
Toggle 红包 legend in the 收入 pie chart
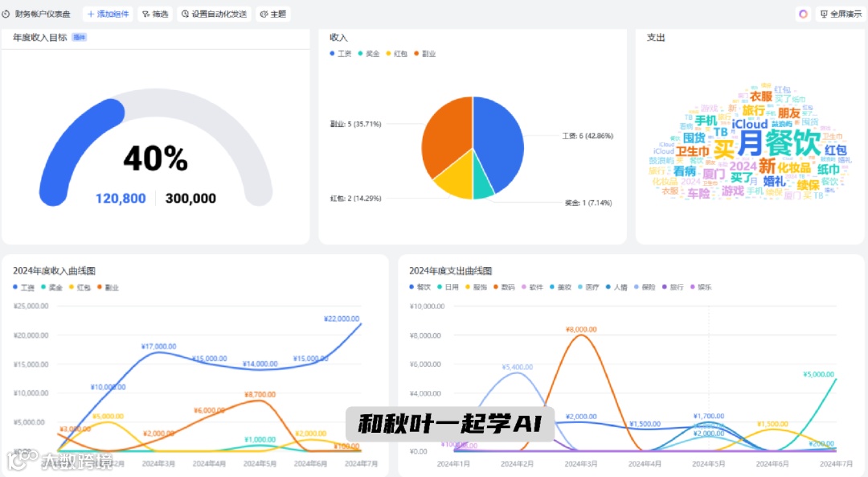[x=397, y=54]
